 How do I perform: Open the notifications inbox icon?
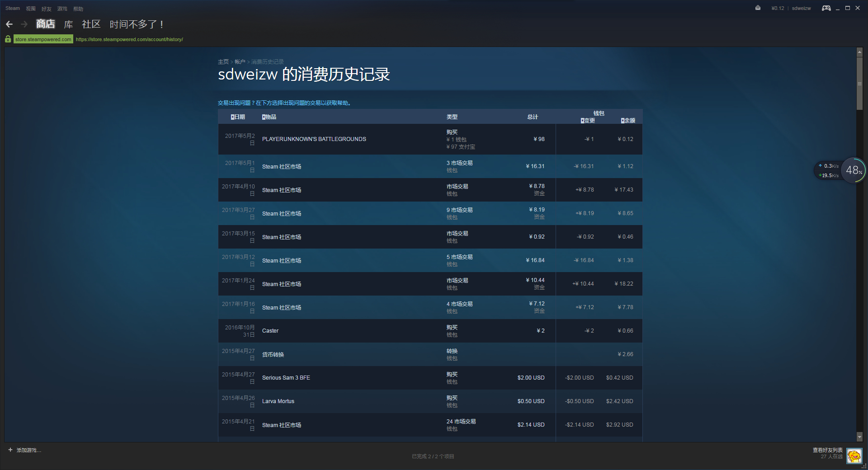(x=758, y=8)
